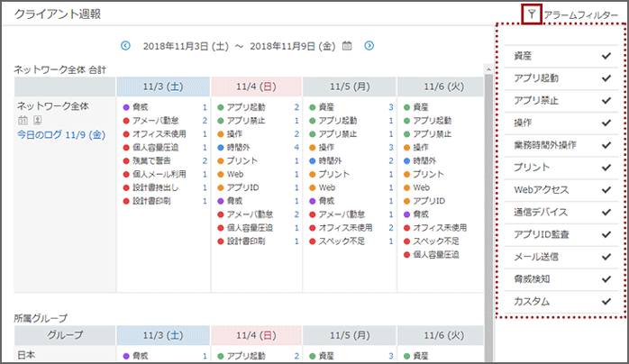
Task: Click scrollbar up arrow of weekly report
Action: (x=488, y=69)
